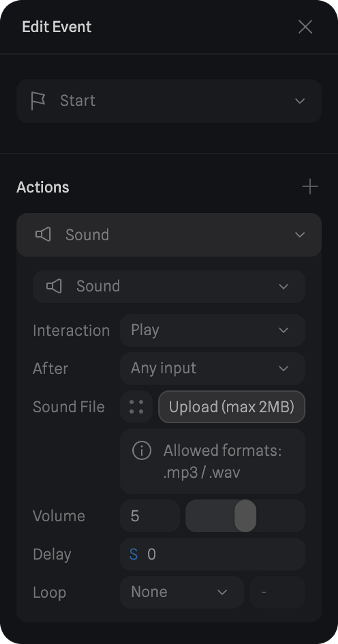
Task: Click the Volume slider handle
Action: [x=245, y=516]
